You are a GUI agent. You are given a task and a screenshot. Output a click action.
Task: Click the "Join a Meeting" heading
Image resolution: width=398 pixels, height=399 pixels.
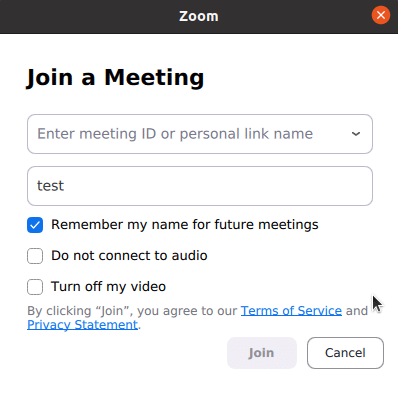pos(115,77)
